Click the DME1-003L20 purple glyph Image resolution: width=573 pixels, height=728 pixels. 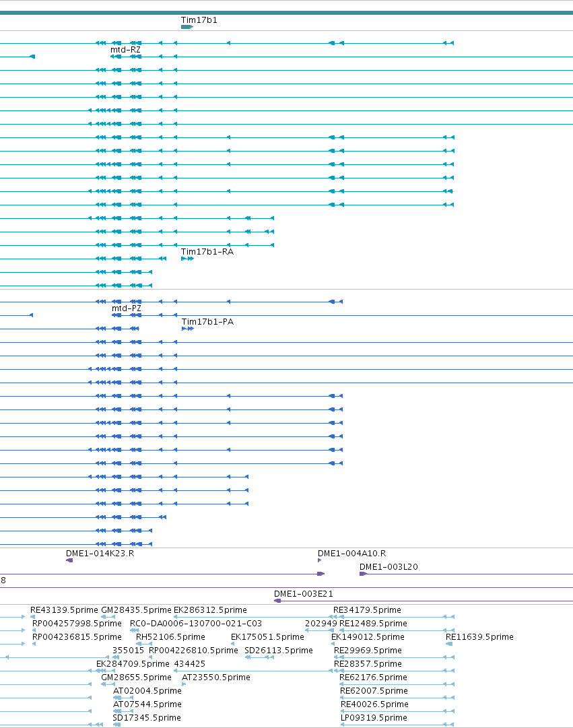tap(364, 574)
